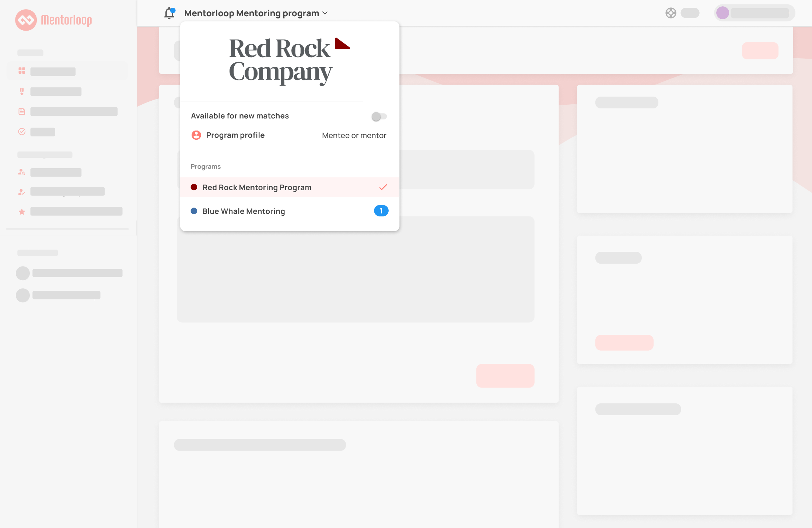The width and height of the screenshot is (812, 528).
Task: Click the Red Rock Company logo
Action: [289, 61]
